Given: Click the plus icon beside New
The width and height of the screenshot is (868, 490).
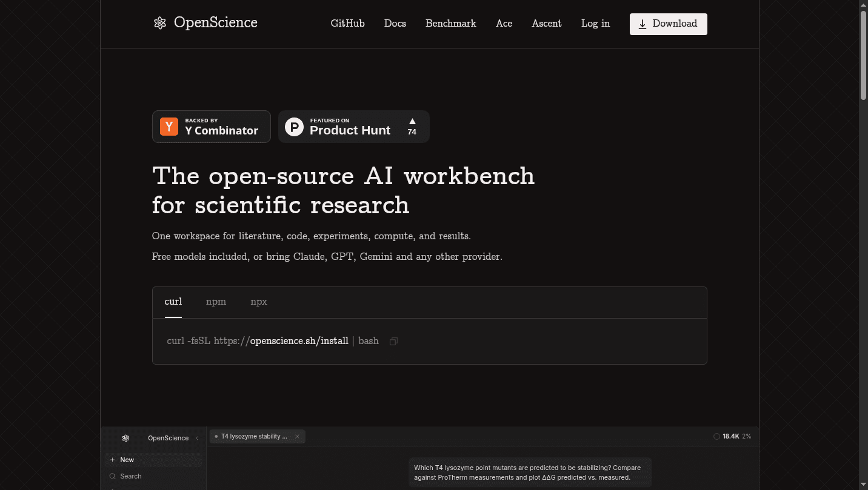Looking at the screenshot, I should [x=112, y=460].
